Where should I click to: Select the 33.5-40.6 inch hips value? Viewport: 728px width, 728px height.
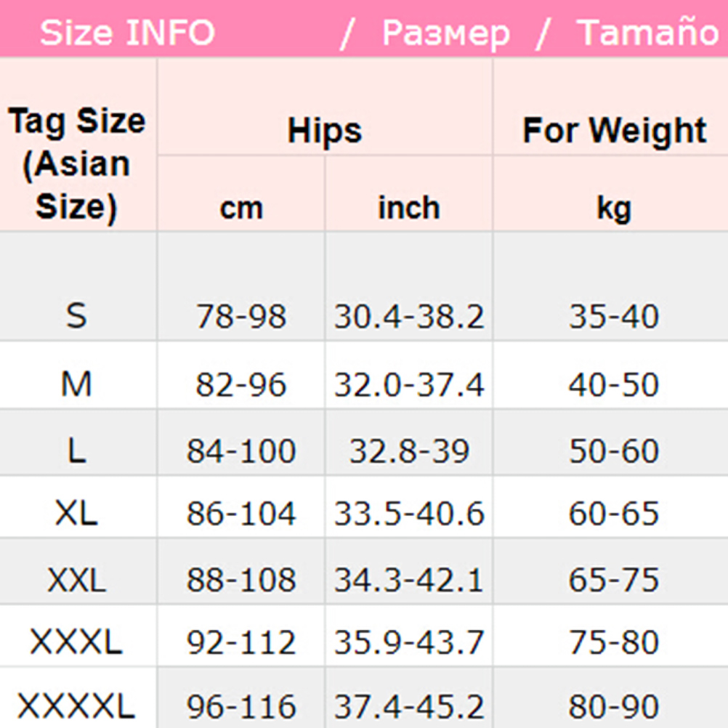408,514
